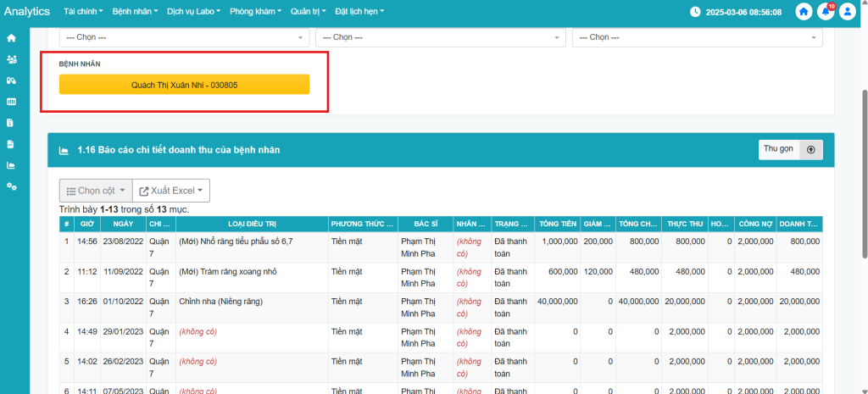Click the user profile icon top right
This screenshot has width=868, height=394.
pos(846,12)
